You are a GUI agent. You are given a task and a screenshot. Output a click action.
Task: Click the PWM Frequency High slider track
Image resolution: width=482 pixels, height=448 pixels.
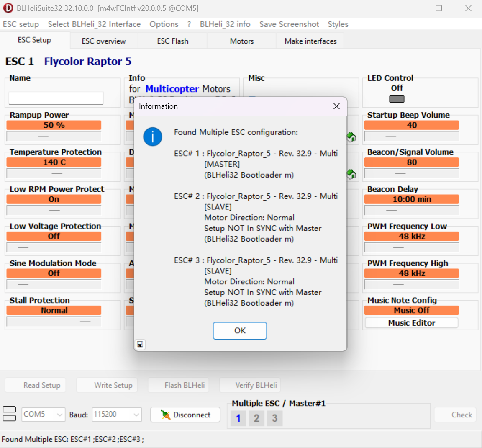click(411, 284)
